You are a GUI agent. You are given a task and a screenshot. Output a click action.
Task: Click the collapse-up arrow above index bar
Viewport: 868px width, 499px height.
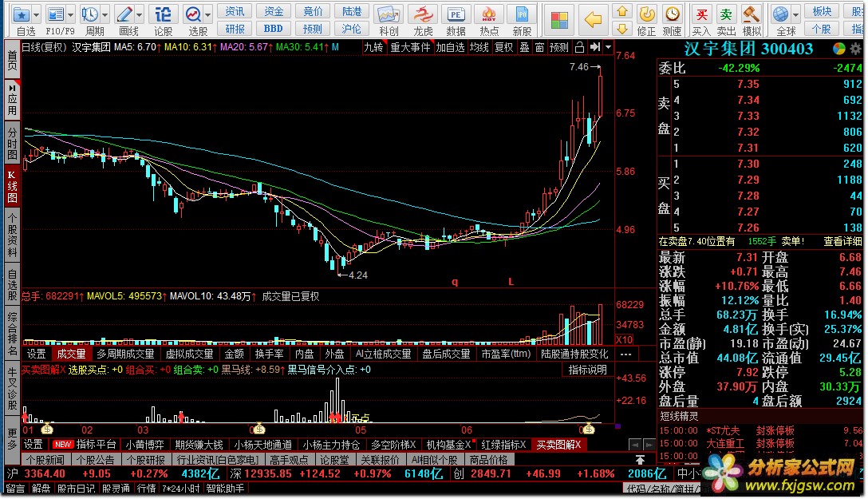tap(640, 460)
